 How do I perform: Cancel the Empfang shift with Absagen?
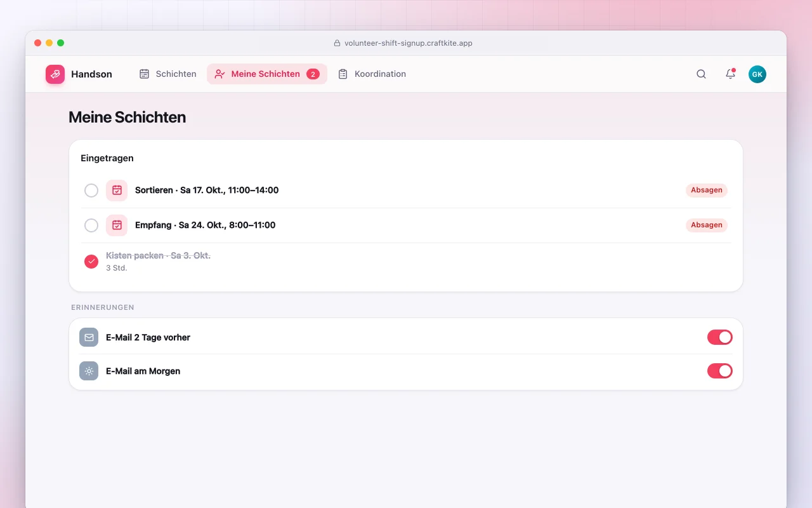707,225
